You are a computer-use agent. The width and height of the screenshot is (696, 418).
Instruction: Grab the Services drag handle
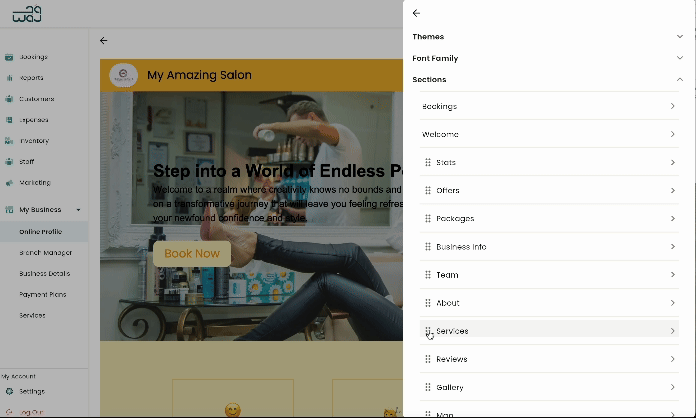[x=428, y=331]
